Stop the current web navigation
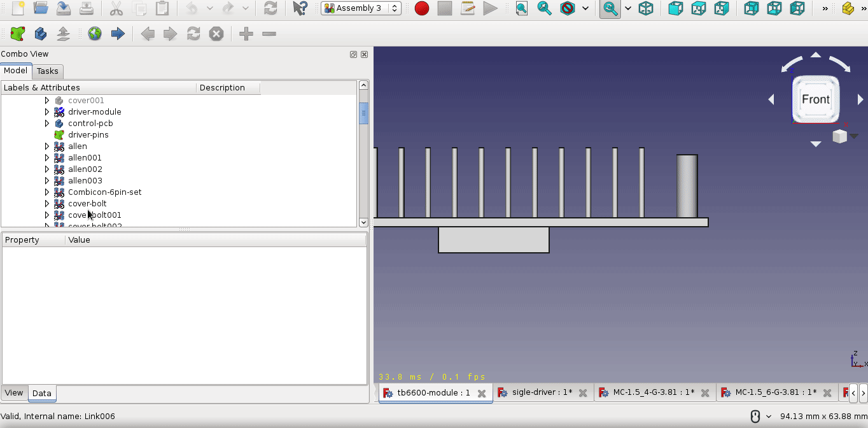This screenshot has height=428, width=868. pos(216,34)
